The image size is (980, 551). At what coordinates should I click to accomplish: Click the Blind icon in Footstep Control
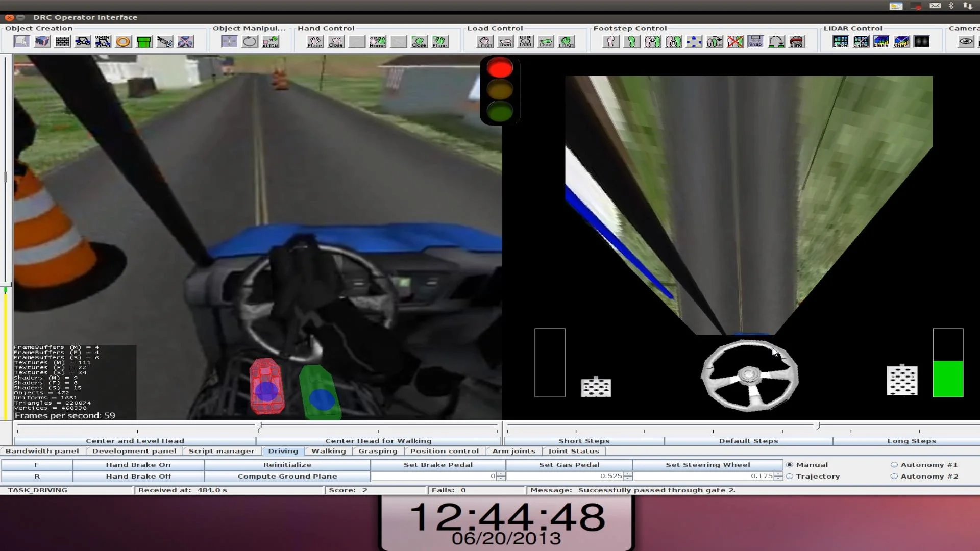click(797, 42)
